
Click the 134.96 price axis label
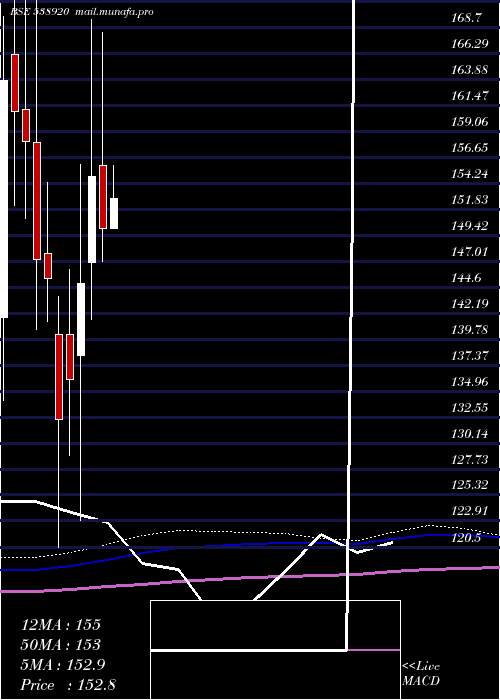470,381
